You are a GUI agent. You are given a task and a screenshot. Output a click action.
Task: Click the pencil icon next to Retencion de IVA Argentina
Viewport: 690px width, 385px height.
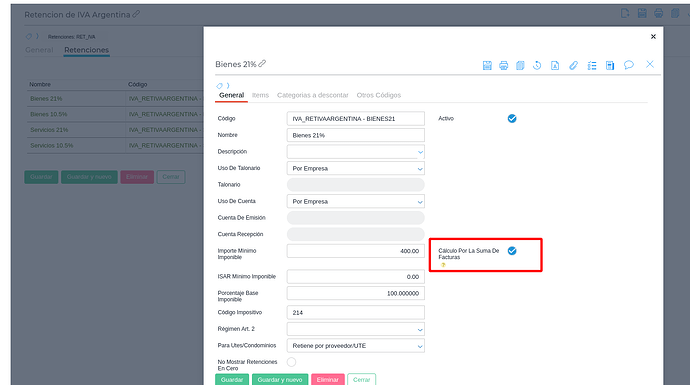136,14
